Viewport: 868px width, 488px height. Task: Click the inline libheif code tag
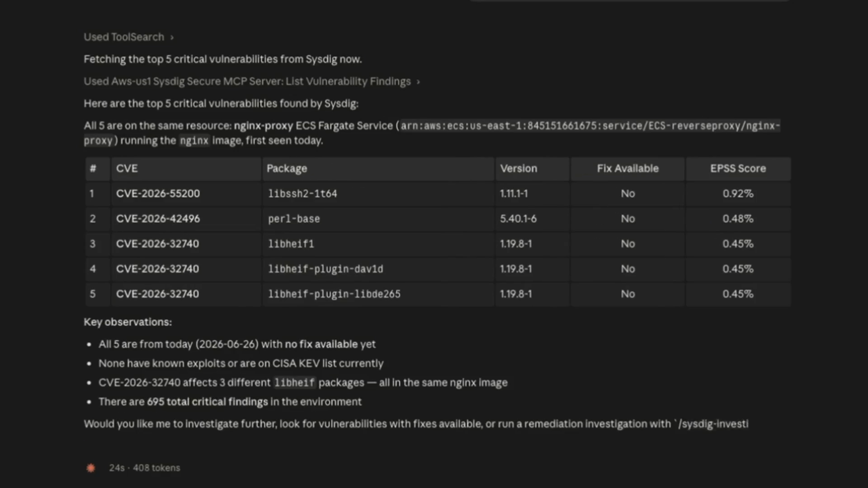tap(294, 383)
